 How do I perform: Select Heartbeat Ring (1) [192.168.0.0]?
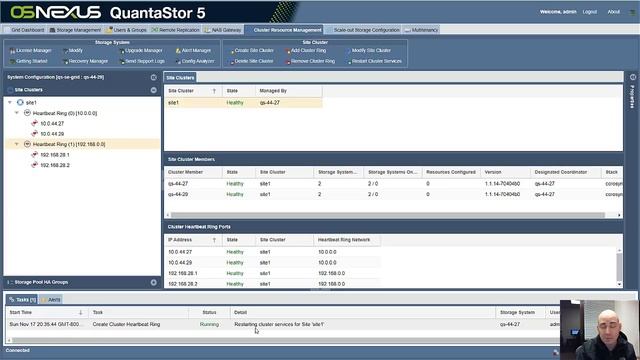(x=69, y=144)
